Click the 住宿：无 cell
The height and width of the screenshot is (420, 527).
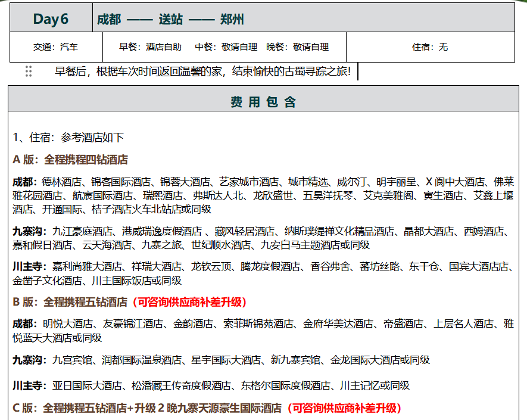pos(430,46)
